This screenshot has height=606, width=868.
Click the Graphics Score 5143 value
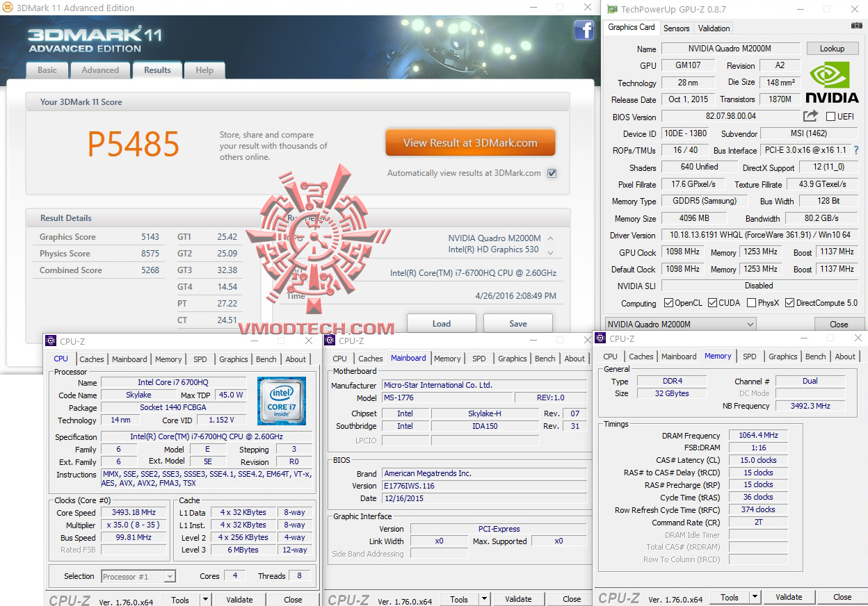pyautogui.click(x=150, y=237)
